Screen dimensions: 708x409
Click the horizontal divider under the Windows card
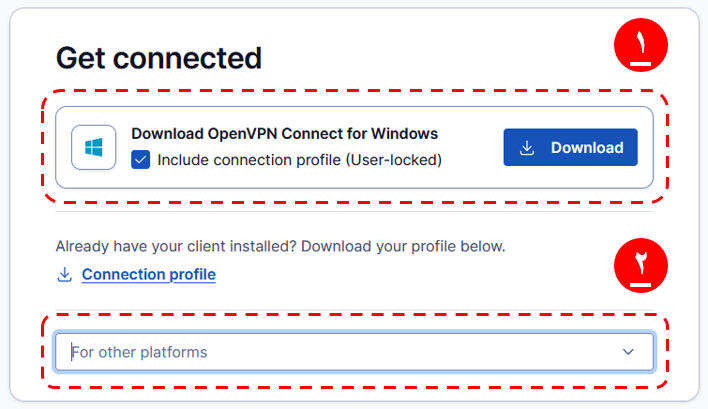click(354, 211)
